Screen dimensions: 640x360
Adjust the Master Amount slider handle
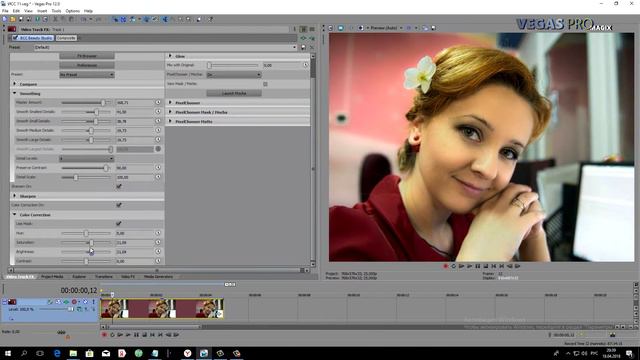tap(103, 102)
